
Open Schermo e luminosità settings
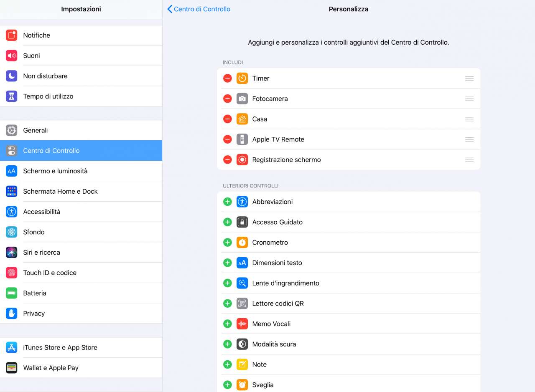81,171
